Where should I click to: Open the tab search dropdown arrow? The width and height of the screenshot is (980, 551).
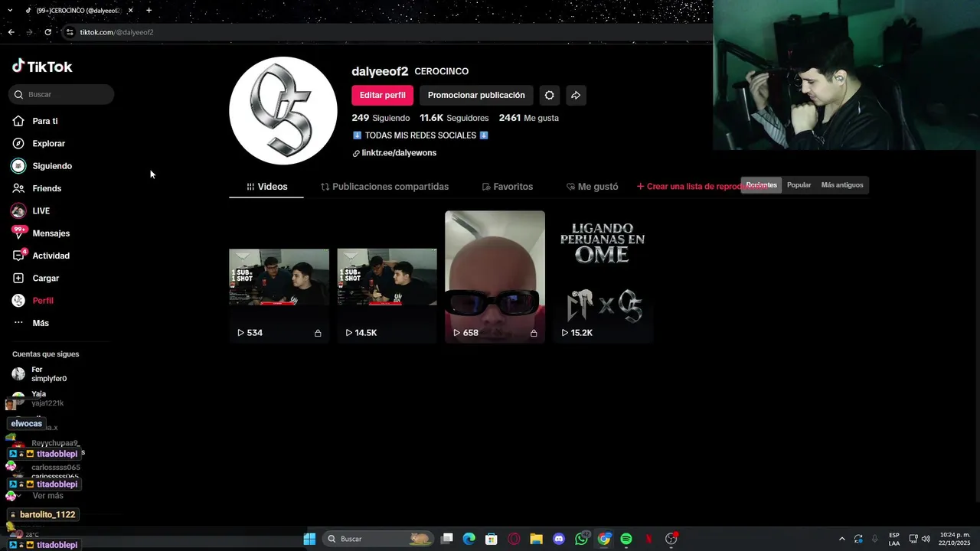[10, 11]
